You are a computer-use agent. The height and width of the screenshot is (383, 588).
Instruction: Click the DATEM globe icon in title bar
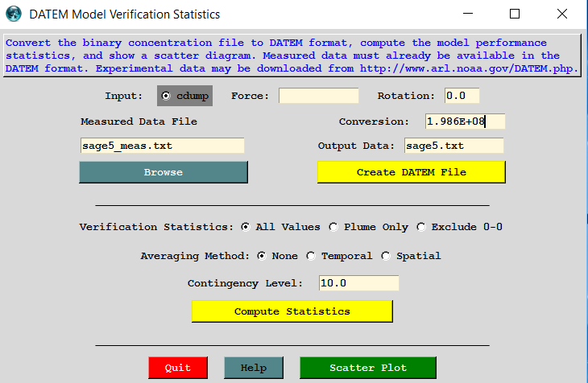tap(14, 14)
